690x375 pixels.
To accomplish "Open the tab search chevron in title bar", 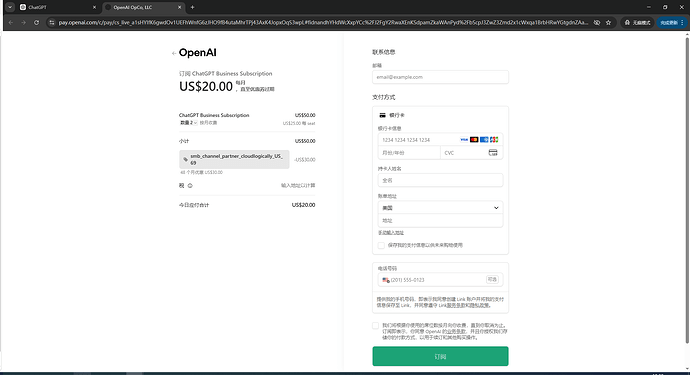I will click(10, 7).
